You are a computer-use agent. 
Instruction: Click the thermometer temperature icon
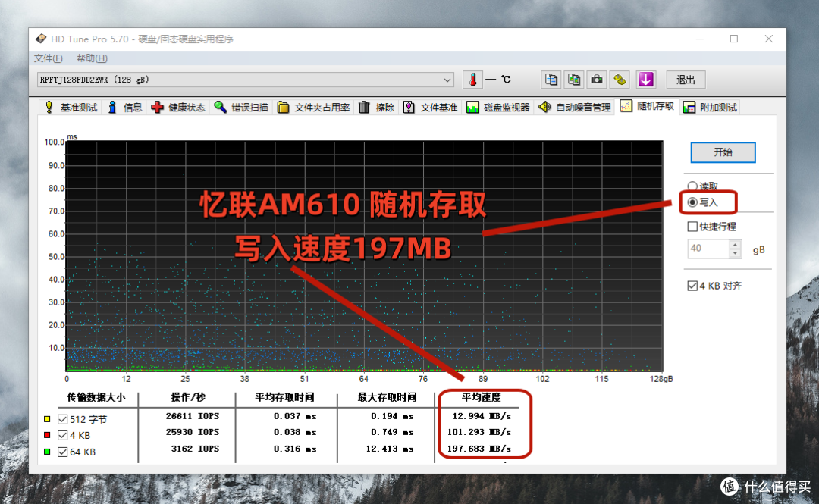(x=472, y=79)
